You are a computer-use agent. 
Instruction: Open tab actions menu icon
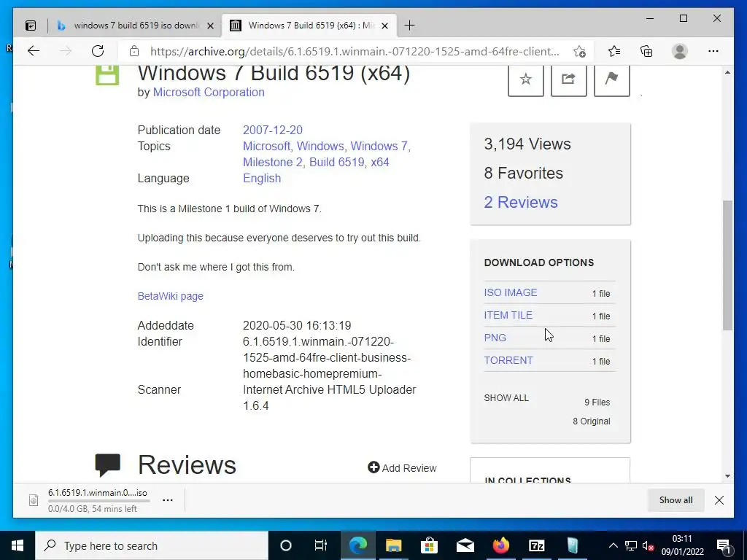point(31,26)
